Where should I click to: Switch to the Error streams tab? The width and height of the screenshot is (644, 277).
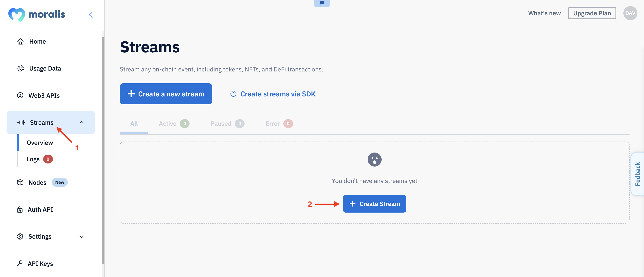tap(279, 124)
